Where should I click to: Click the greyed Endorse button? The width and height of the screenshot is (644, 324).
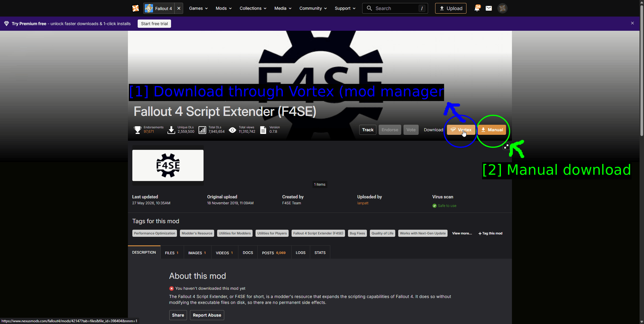coord(390,130)
